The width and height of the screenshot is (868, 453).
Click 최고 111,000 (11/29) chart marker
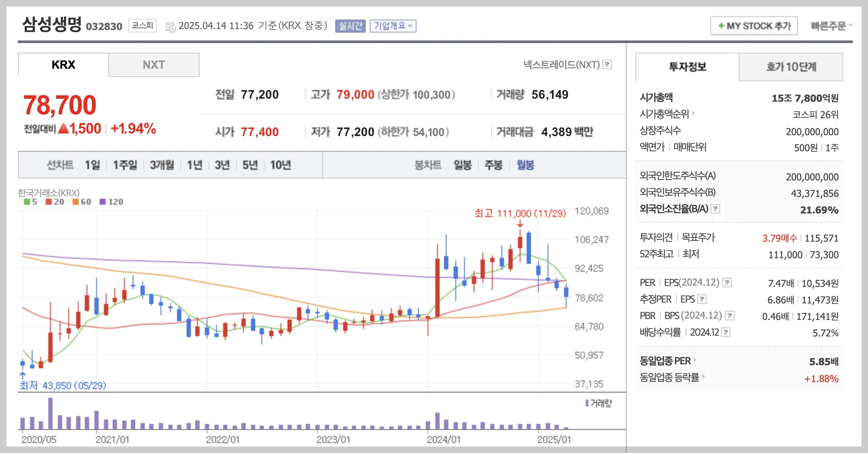click(x=520, y=213)
